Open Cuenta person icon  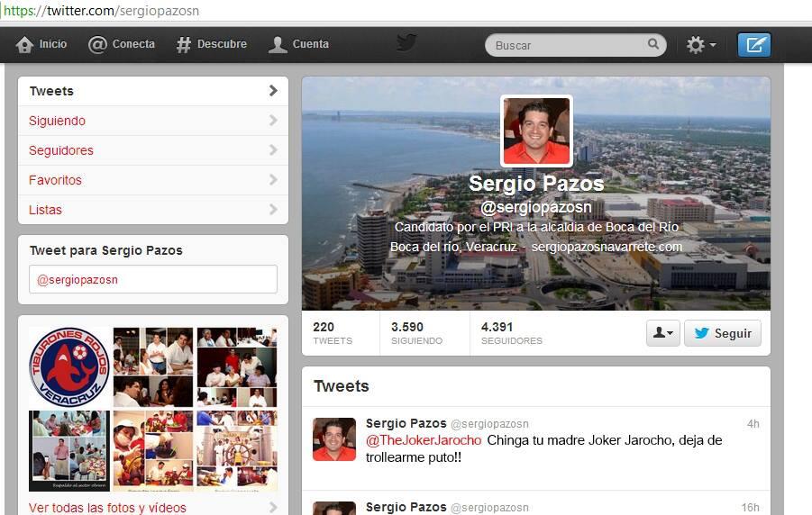[x=278, y=45]
